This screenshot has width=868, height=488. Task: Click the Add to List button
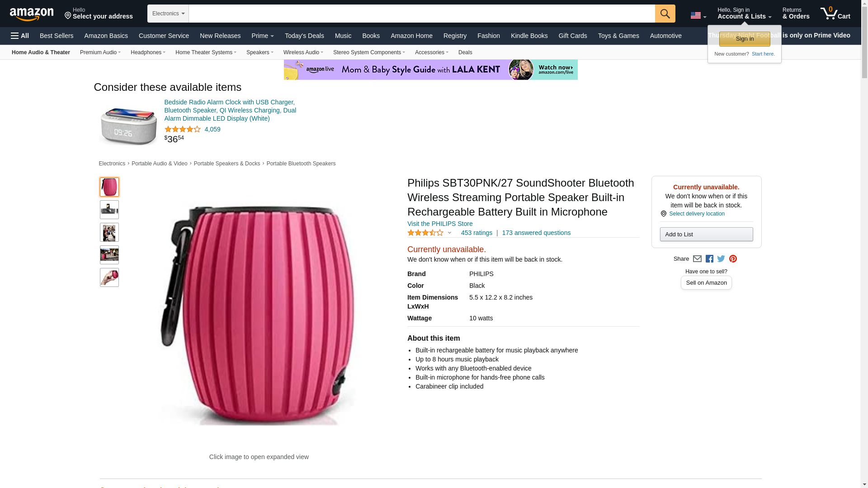click(706, 234)
